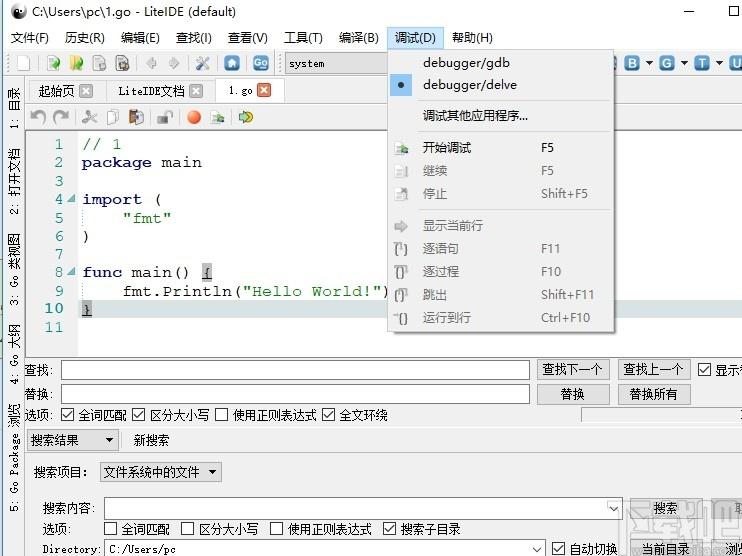Click the blue G icon
The width and height of the screenshot is (742, 556).
pyautogui.click(x=667, y=63)
